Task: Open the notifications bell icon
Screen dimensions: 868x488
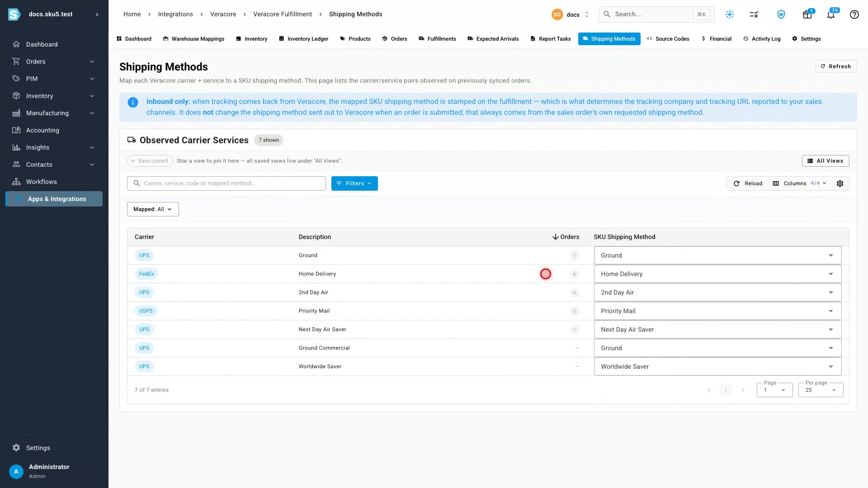Action: click(831, 14)
